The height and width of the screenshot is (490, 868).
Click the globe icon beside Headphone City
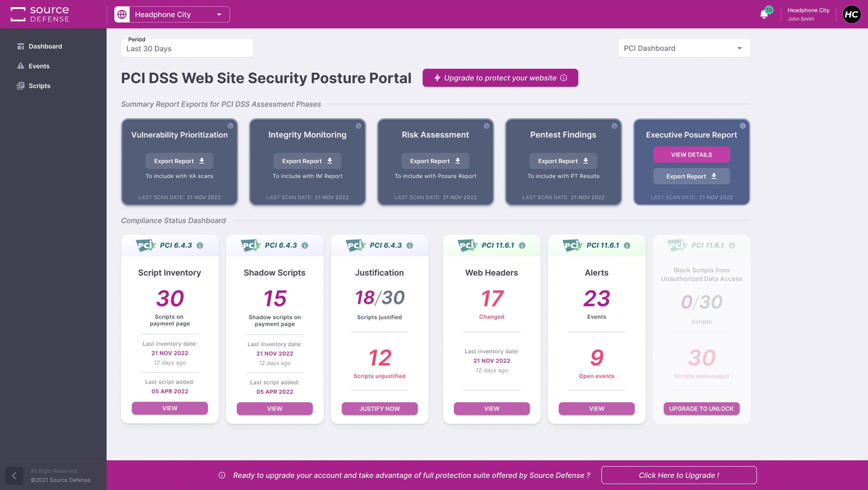[x=122, y=14]
